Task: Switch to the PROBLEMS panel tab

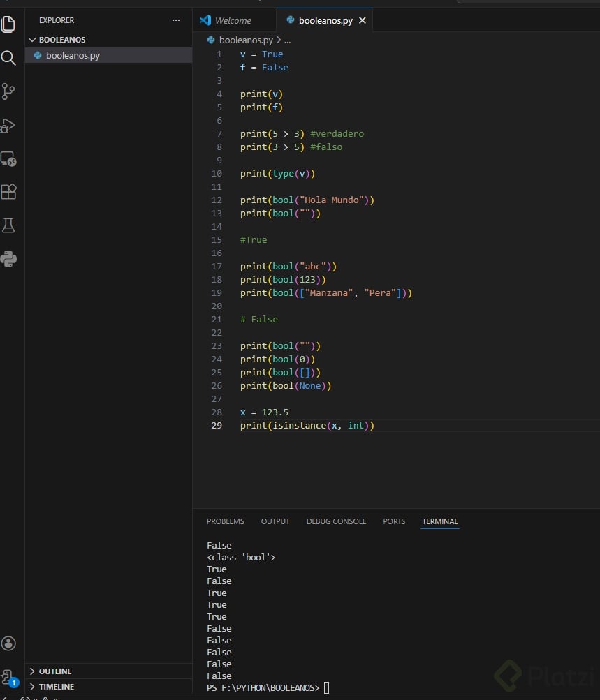Action: point(225,521)
